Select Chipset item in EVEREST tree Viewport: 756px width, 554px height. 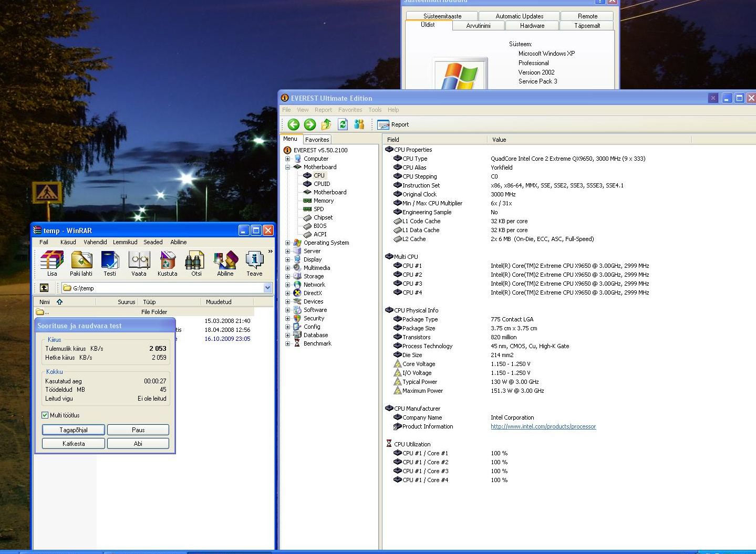[x=323, y=217]
